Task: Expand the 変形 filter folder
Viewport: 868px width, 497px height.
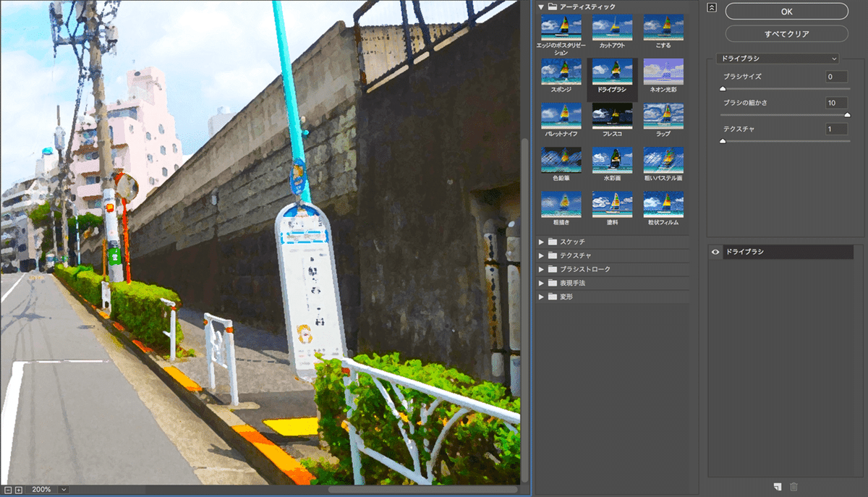Action: pos(540,297)
